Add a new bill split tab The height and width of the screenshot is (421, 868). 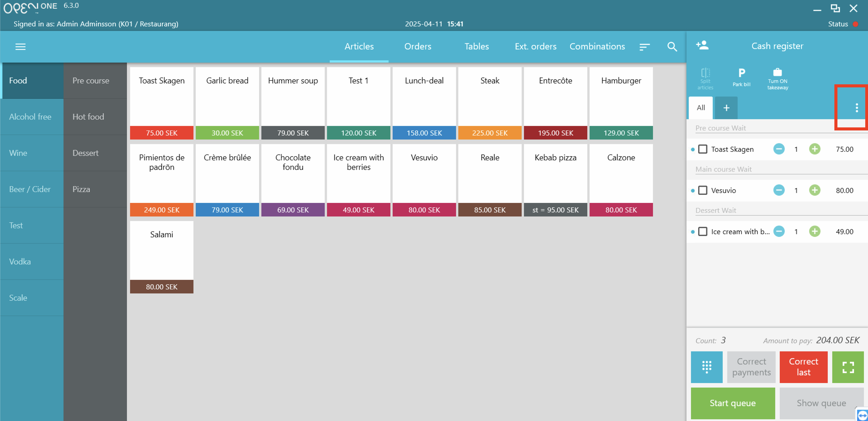pyautogui.click(x=726, y=108)
